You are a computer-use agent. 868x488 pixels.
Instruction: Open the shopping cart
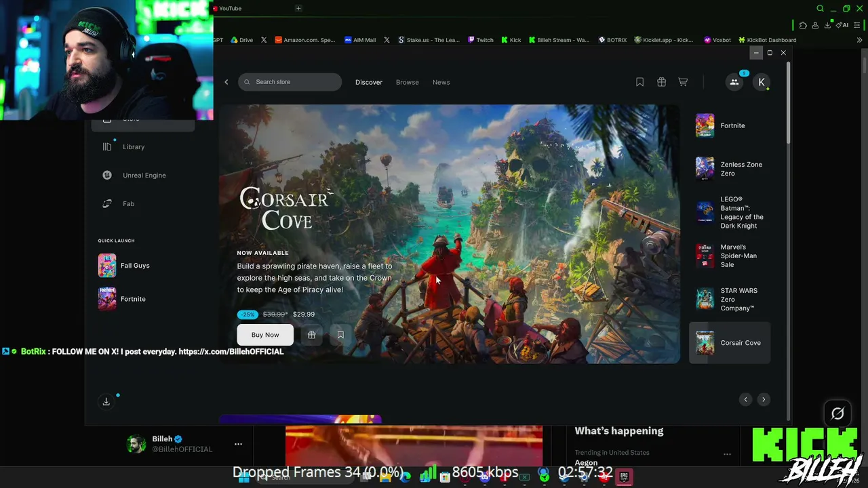(x=683, y=82)
